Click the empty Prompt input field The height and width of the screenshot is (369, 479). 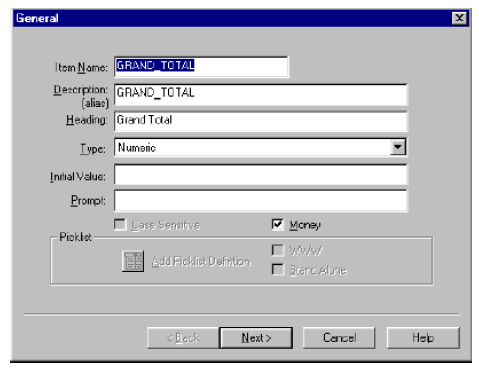260,200
